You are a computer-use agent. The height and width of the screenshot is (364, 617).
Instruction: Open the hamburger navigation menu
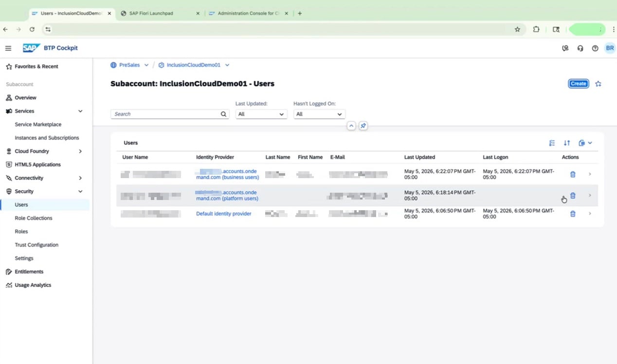pyautogui.click(x=8, y=48)
